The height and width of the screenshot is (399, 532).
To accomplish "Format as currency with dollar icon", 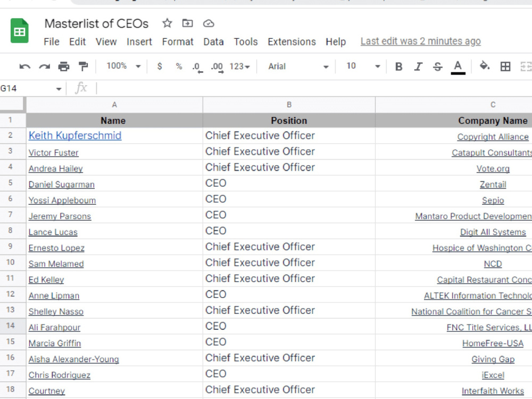I will 160,66.
